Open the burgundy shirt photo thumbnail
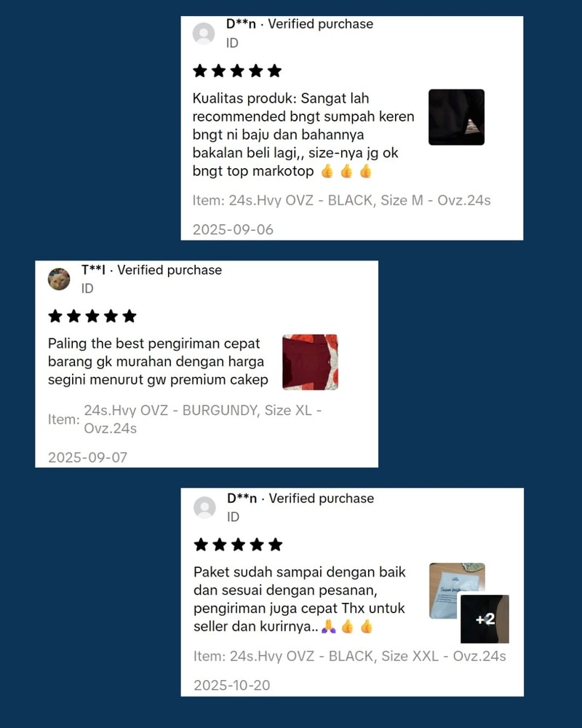Image resolution: width=582 pixels, height=728 pixels. point(310,362)
